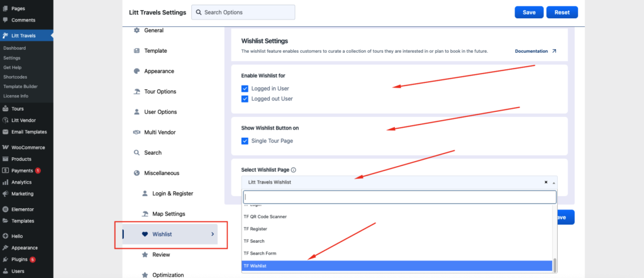Click the star icon beside Review
Image resolution: width=644 pixels, height=278 pixels.
145,255
